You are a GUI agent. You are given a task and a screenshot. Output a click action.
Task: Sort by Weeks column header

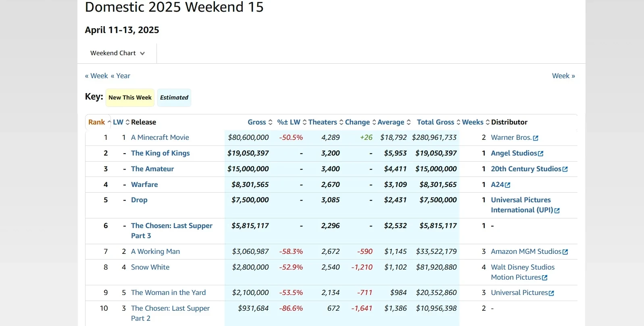pyautogui.click(x=472, y=122)
